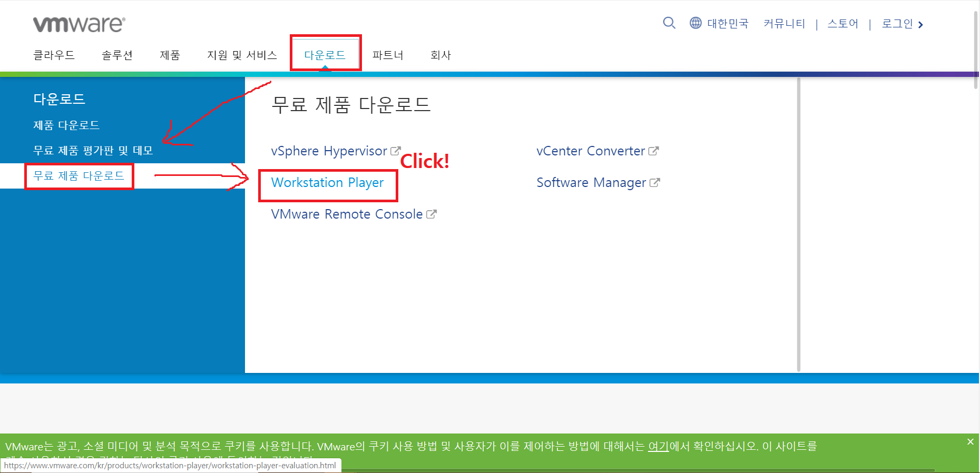
Task: Click the external link icon beside Software Manager
Action: [654, 183]
